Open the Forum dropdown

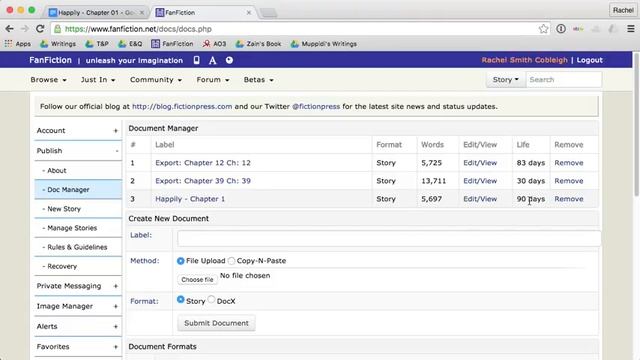213,80
